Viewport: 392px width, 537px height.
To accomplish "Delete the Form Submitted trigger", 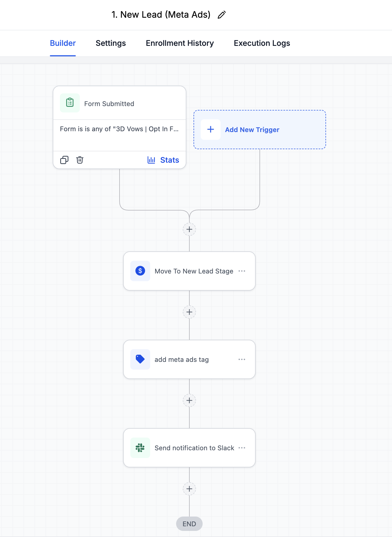I will click(80, 160).
